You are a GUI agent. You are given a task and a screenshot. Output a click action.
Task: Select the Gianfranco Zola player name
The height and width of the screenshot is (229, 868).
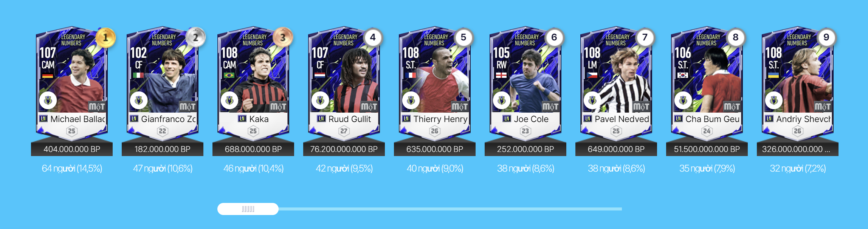pos(168,119)
